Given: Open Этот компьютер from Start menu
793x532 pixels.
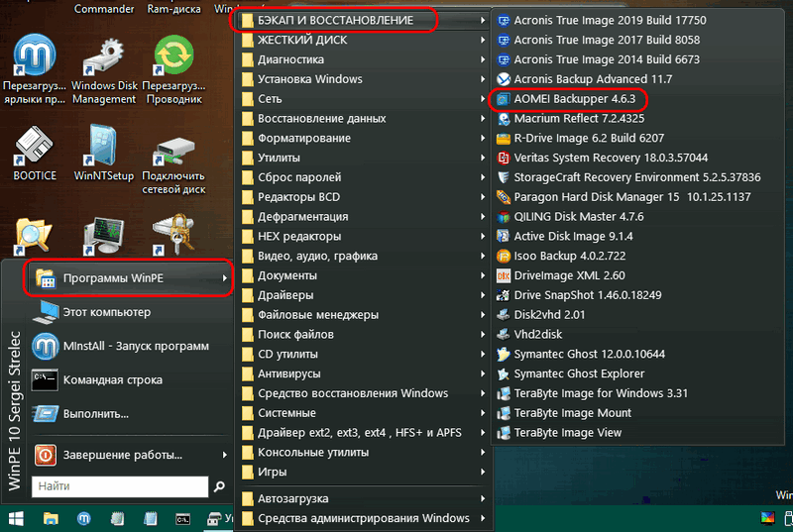Looking at the screenshot, I should click(130, 312).
